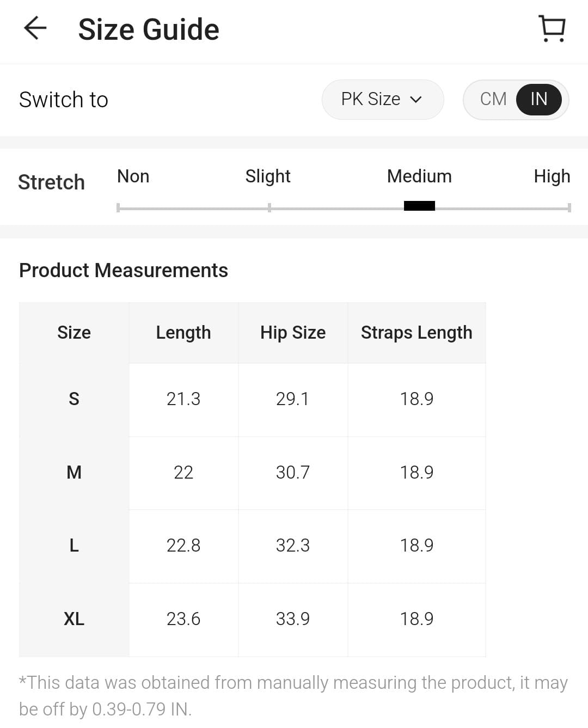
Task: Click the PK Size chevron arrow
Action: (416, 100)
